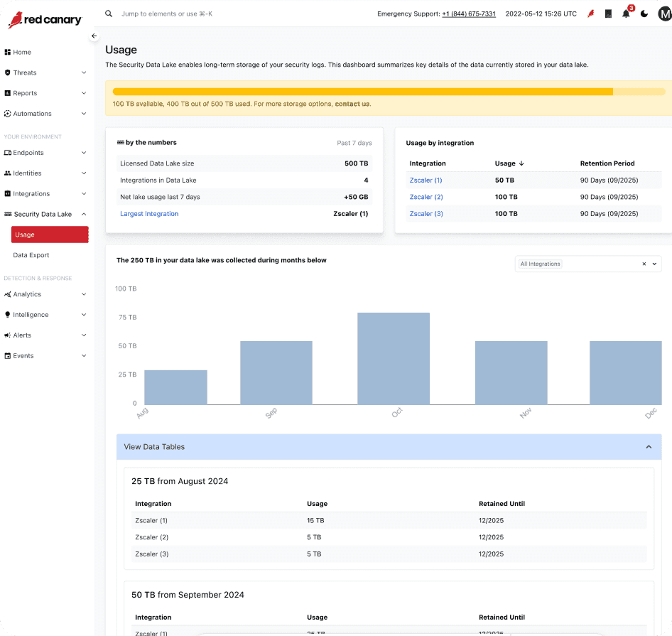Expand the Intelligence menu chevron
672x636 pixels.
(84, 315)
